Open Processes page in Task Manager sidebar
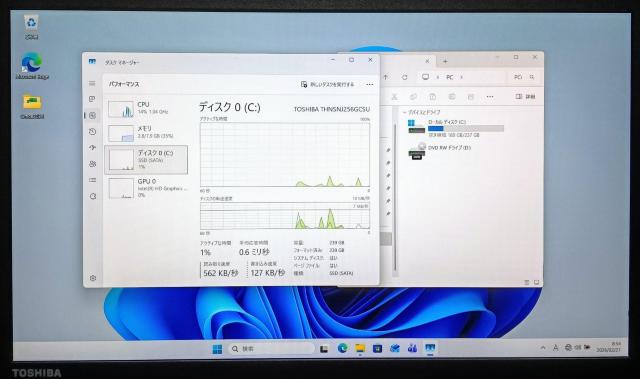The height and width of the screenshot is (379, 640). [92, 99]
